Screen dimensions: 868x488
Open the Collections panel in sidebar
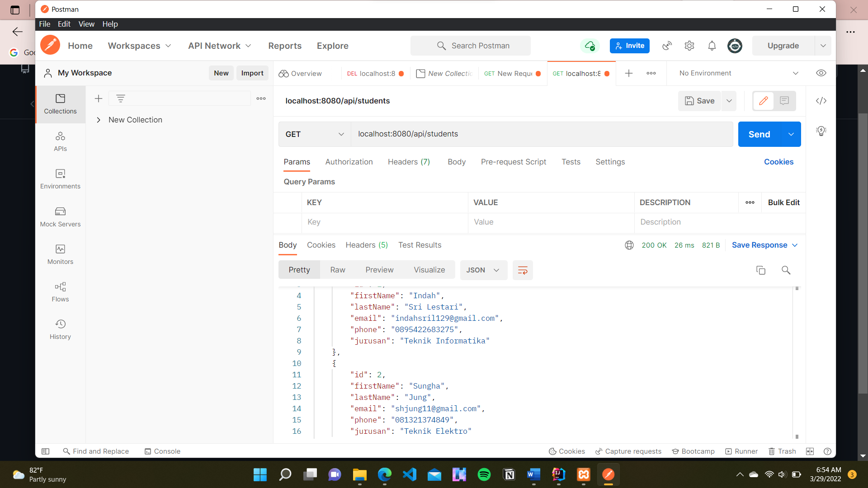[x=60, y=103]
